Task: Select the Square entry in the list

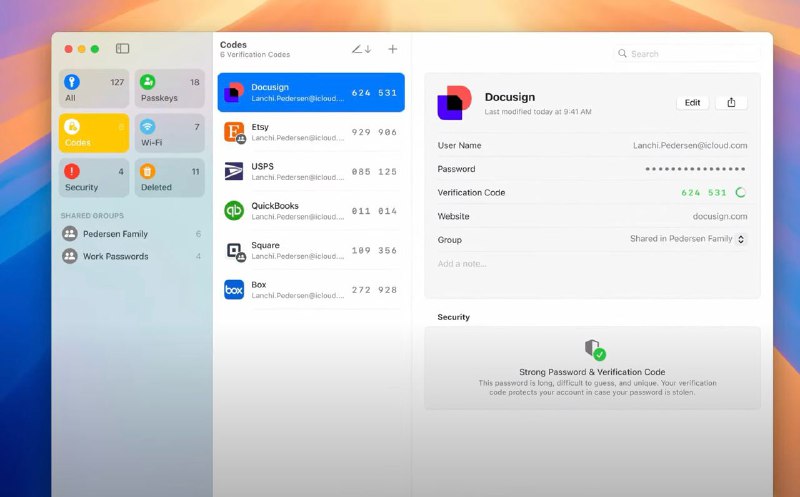Action: (311, 250)
